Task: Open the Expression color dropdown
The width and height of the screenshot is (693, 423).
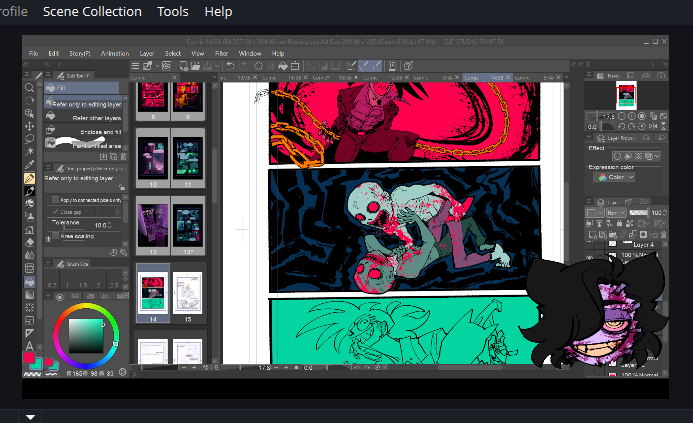Action: pyautogui.click(x=616, y=177)
